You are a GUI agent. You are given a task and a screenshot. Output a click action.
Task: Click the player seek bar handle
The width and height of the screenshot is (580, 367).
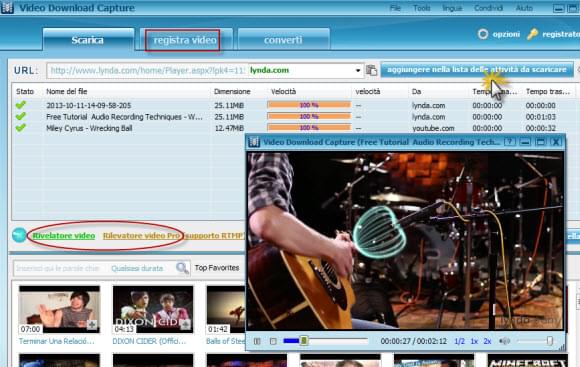pos(304,341)
